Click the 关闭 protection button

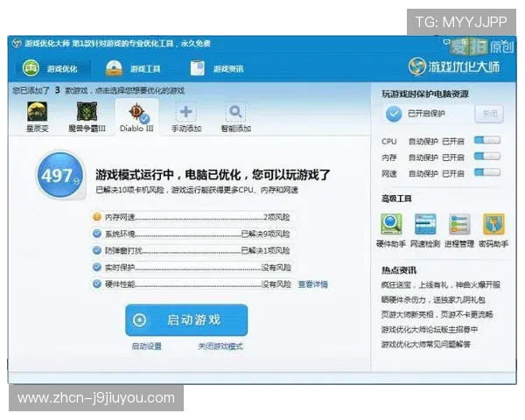pyautogui.click(x=488, y=114)
